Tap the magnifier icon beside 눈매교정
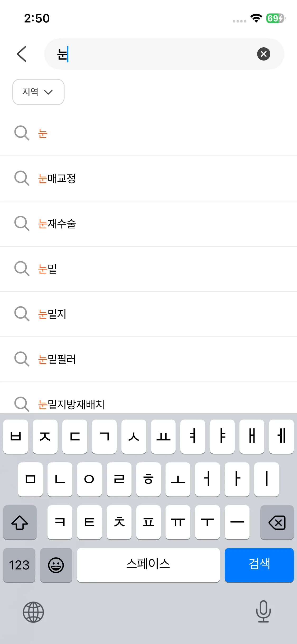The image size is (297, 644). (x=22, y=178)
